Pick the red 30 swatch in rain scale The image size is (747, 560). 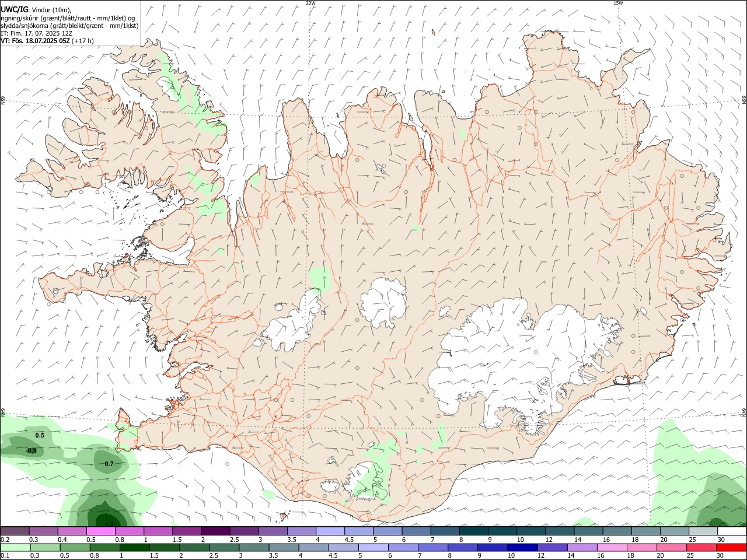(x=731, y=548)
